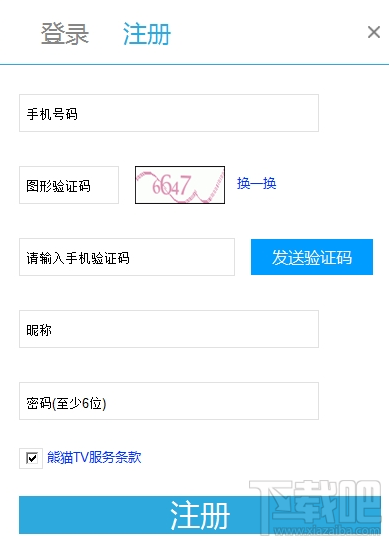Send SMS code with 发送验证码 button
The width and height of the screenshot is (389, 541).
click(312, 257)
